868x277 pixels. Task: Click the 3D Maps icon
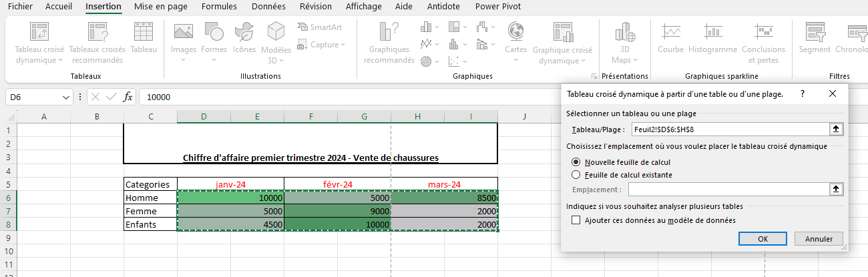click(625, 31)
